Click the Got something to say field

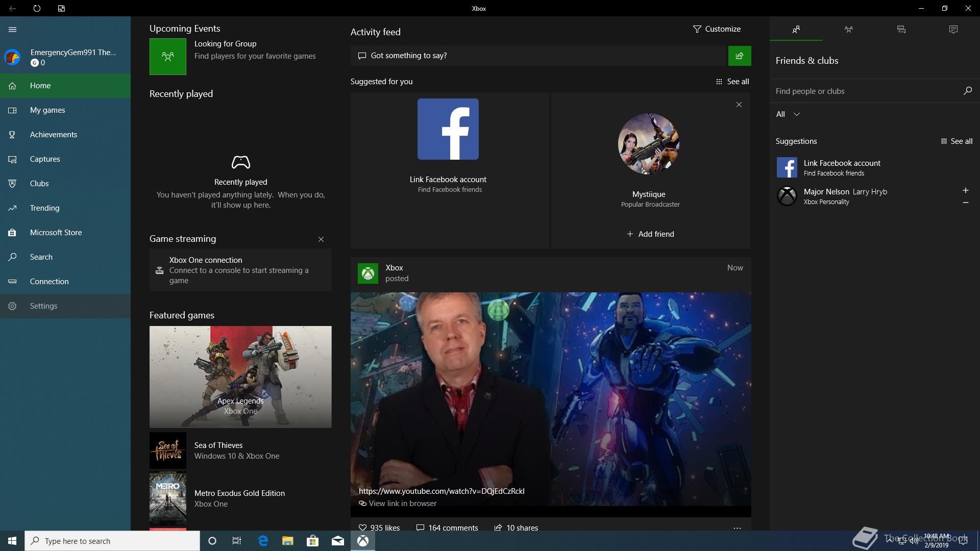click(539, 56)
